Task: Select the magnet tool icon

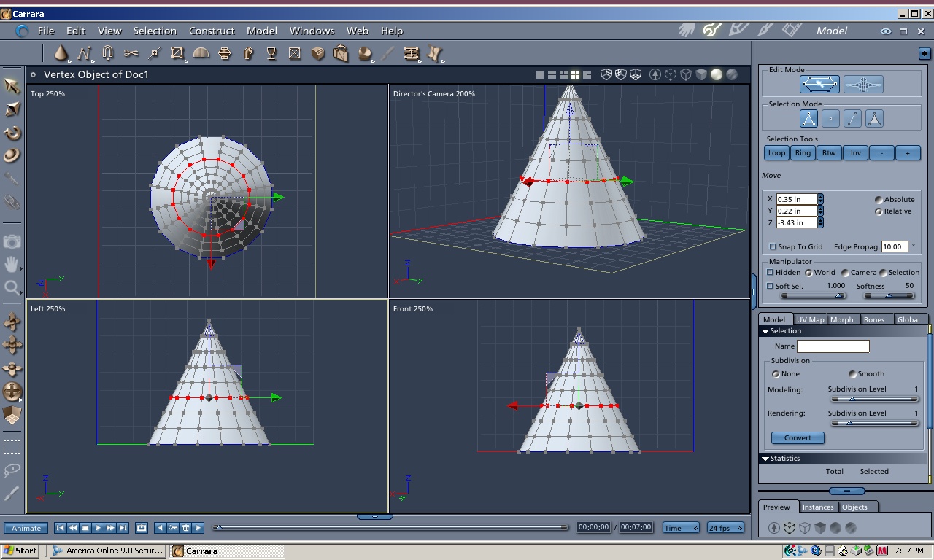Action: (108, 53)
